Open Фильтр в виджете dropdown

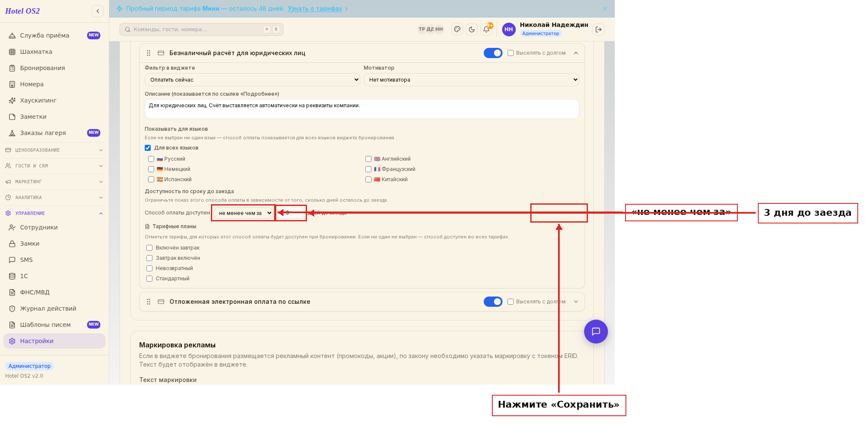[x=252, y=80]
